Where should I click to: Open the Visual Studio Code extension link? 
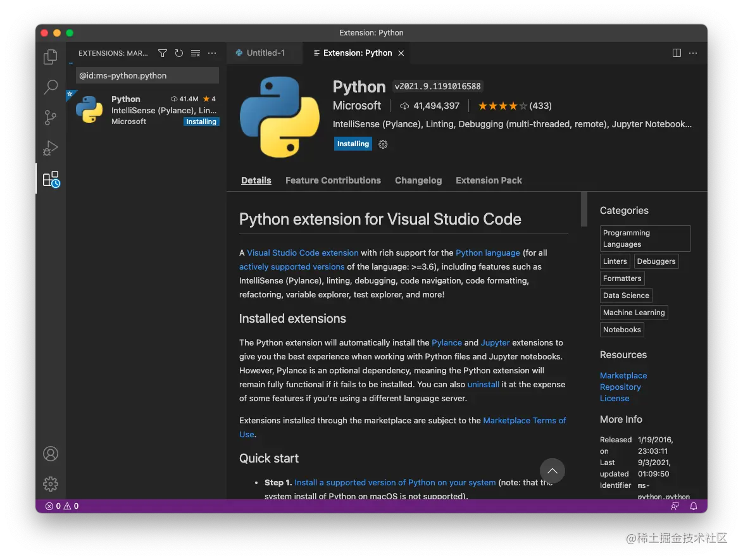[x=303, y=253]
